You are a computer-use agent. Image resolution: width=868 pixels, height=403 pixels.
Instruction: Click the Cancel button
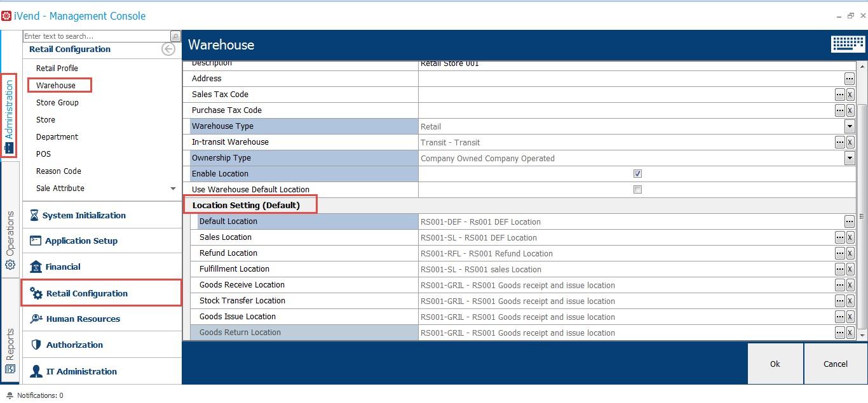coord(836,364)
